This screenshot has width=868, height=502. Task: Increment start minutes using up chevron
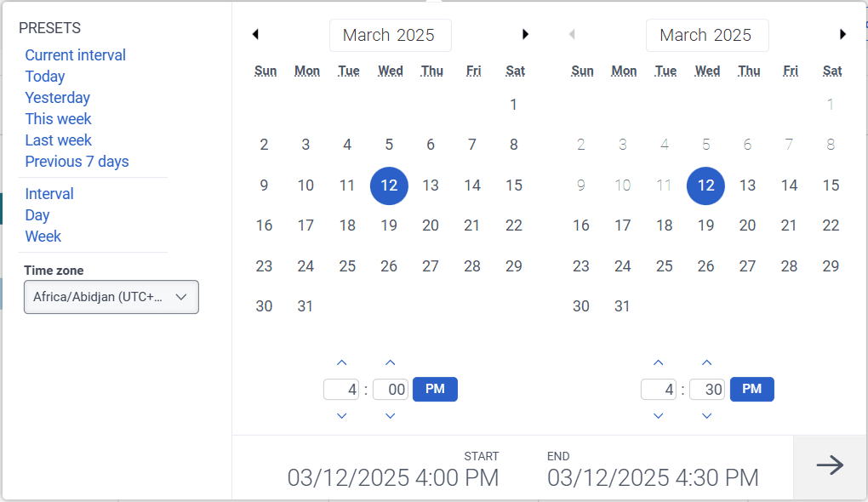point(390,362)
